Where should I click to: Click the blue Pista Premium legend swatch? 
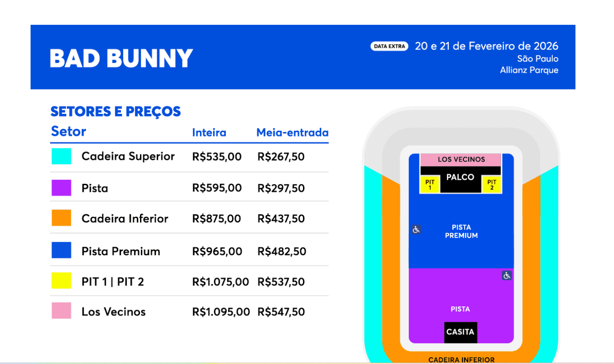click(x=61, y=251)
